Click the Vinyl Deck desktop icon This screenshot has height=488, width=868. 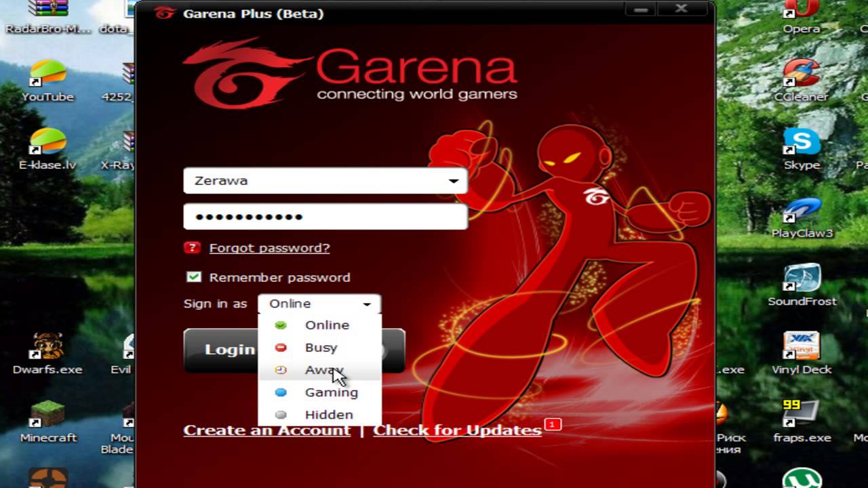coord(802,348)
